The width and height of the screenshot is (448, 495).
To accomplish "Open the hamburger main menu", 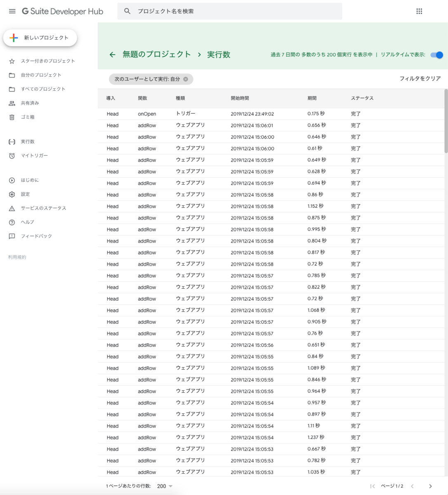I will click(12, 11).
